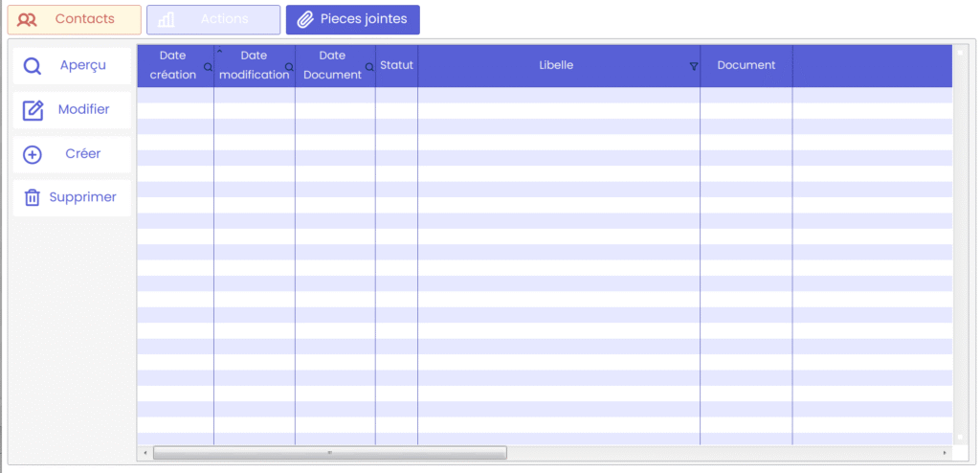Switch to the Contacts tab

pyautogui.click(x=75, y=20)
